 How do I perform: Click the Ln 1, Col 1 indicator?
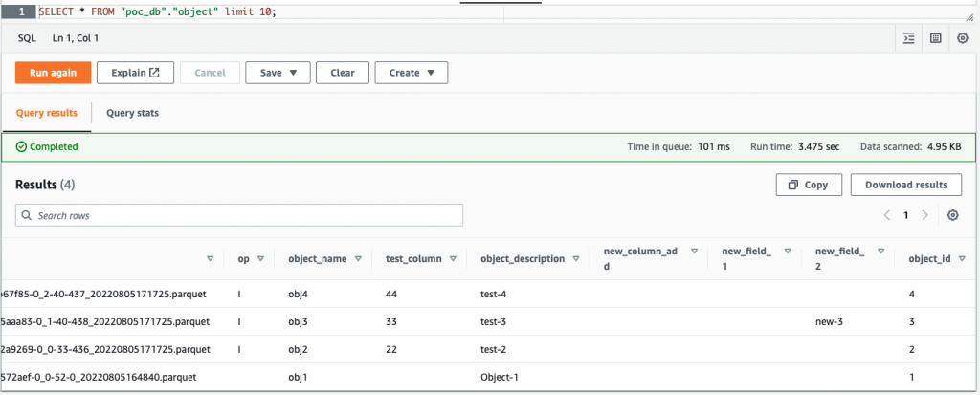(76, 38)
